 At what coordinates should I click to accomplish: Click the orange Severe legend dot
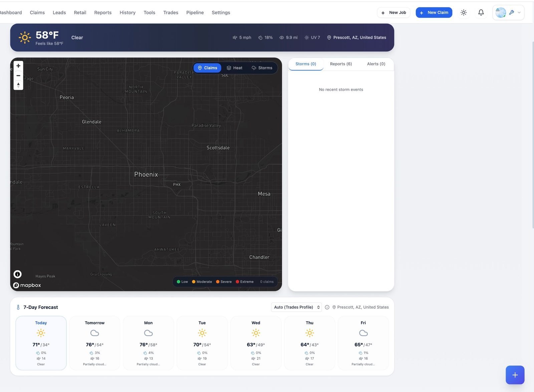[x=218, y=282]
